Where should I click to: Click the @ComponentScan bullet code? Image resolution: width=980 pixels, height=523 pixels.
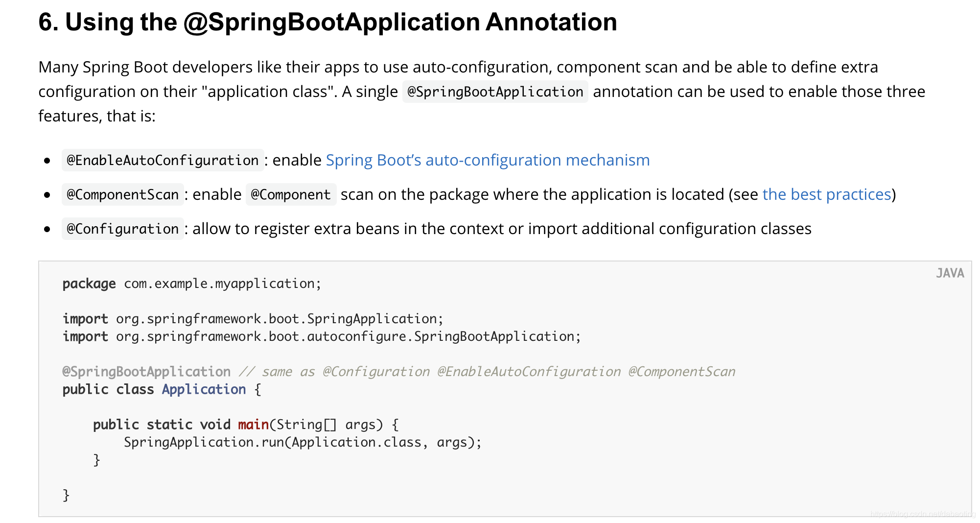(122, 194)
